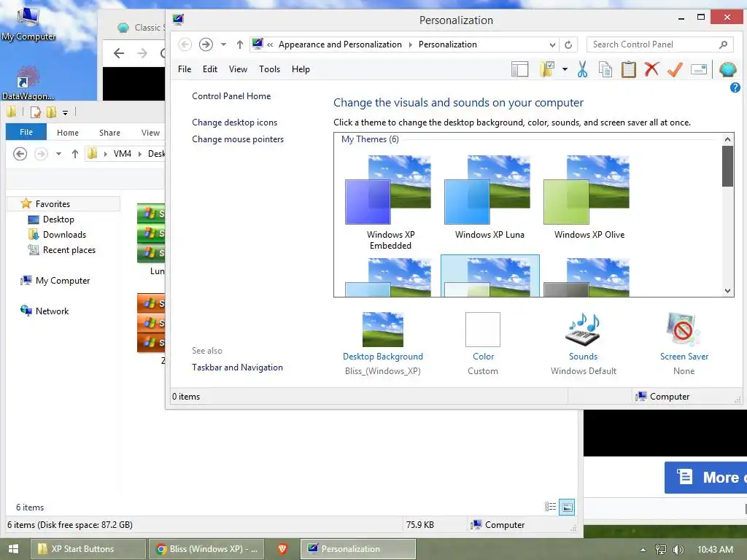Switch to Bliss (Windows XP) Chrome taskbar item
Screen dimensions: 747x560
click(206, 549)
